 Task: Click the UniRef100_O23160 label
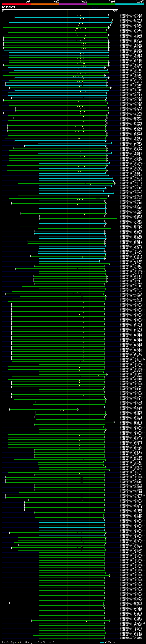pyautogui.click(x=131, y=87)
